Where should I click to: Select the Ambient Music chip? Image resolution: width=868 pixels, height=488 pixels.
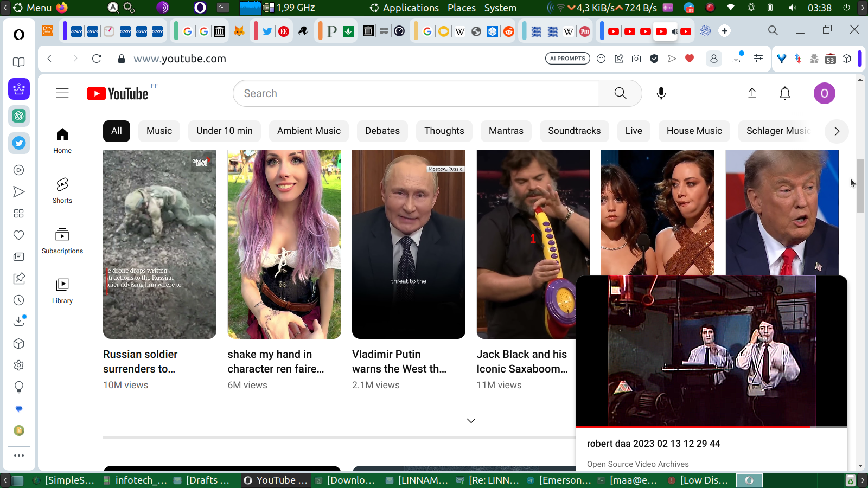point(309,131)
